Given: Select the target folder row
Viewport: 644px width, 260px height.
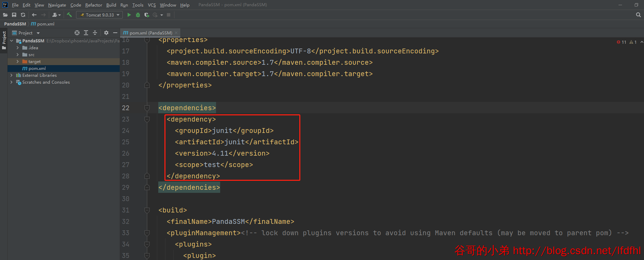Looking at the screenshot, I should point(64,61).
